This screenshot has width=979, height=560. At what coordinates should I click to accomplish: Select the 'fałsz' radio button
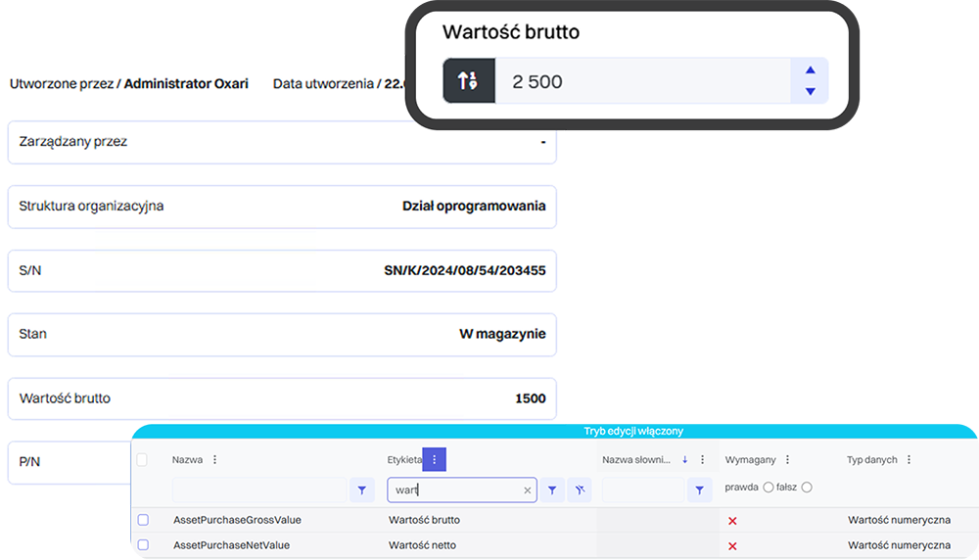(x=807, y=488)
